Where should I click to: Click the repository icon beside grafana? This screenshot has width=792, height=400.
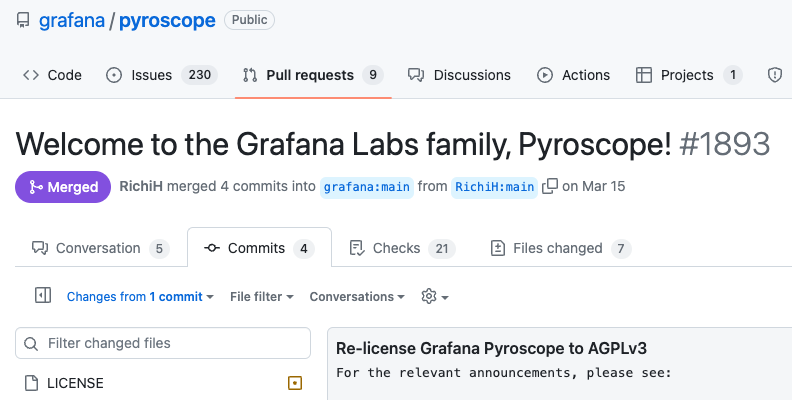click(23, 20)
